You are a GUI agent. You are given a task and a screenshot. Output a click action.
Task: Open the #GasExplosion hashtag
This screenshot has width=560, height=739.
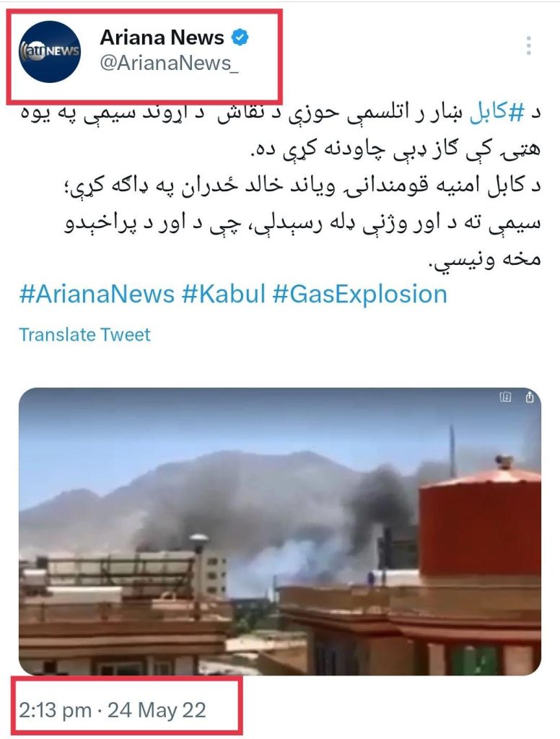tap(359, 294)
